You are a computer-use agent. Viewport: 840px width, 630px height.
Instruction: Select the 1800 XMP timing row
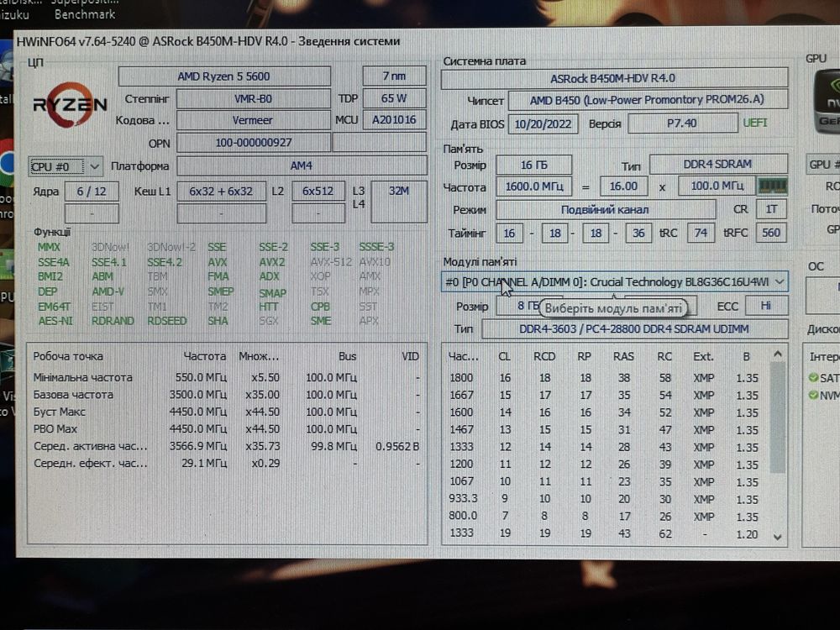click(x=606, y=378)
